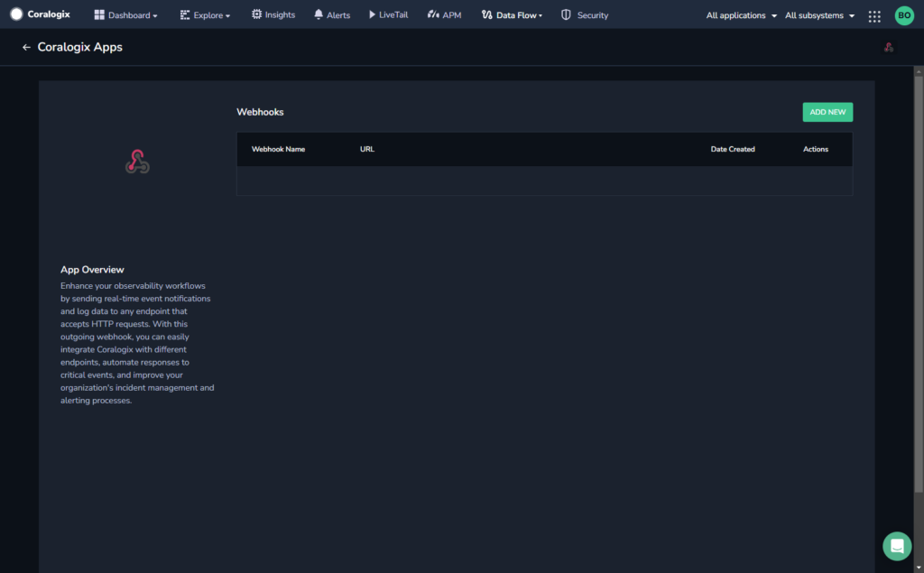The image size is (924, 573).
Task: Open the Security section
Action: (585, 14)
